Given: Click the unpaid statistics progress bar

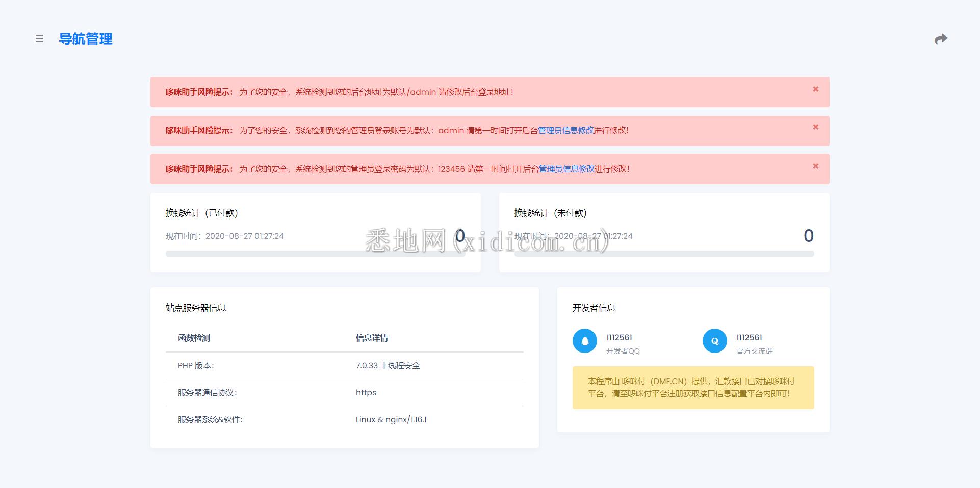Looking at the screenshot, I should 664,253.
